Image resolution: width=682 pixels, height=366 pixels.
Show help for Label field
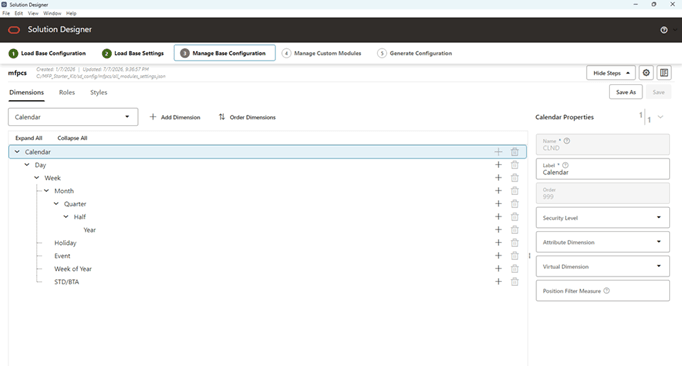coord(565,165)
